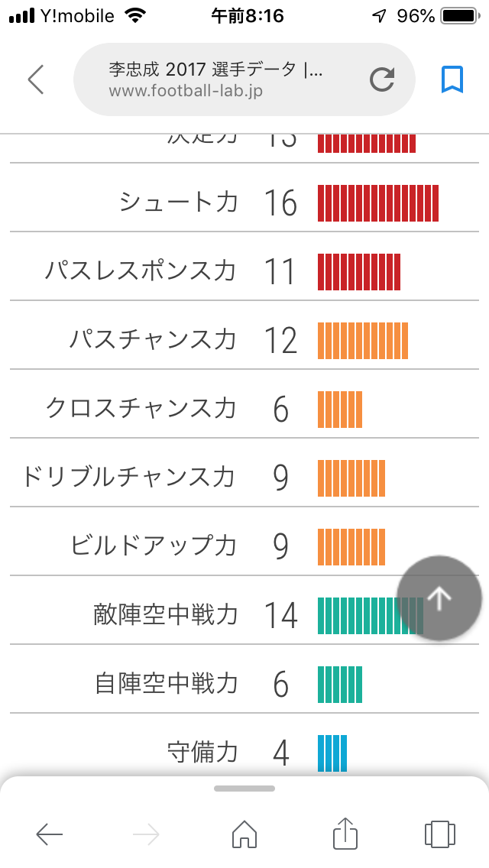The image size is (489, 868).
Task: Open the share sheet icon
Action: tap(345, 833)
